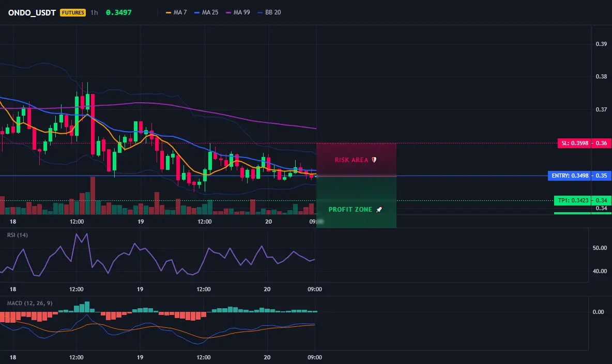Image resolution: width=612 pixels, height=364 pixels.
Task: Click the MACD (12, 26, 9) indicator label
Action: click(29, 303)
